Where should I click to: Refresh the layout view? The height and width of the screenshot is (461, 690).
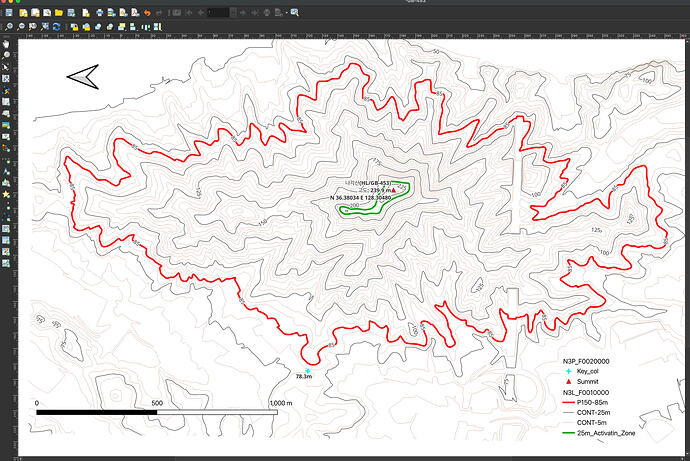point(56,26)
